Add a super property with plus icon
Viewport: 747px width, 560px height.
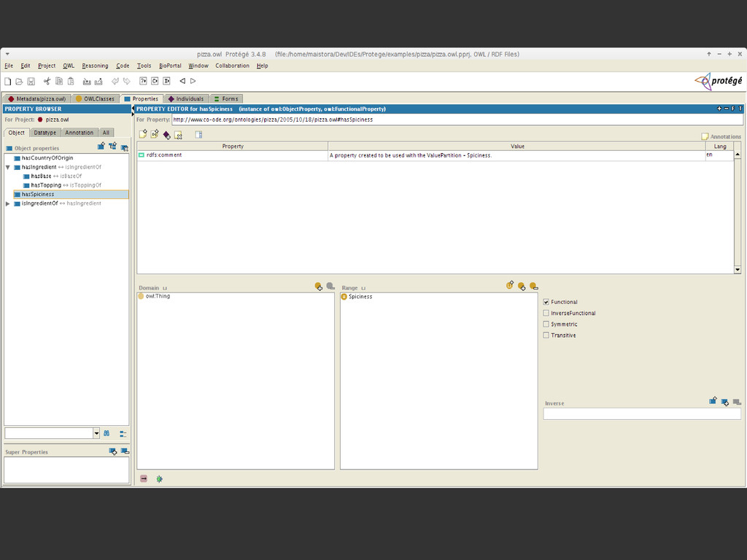113,451
